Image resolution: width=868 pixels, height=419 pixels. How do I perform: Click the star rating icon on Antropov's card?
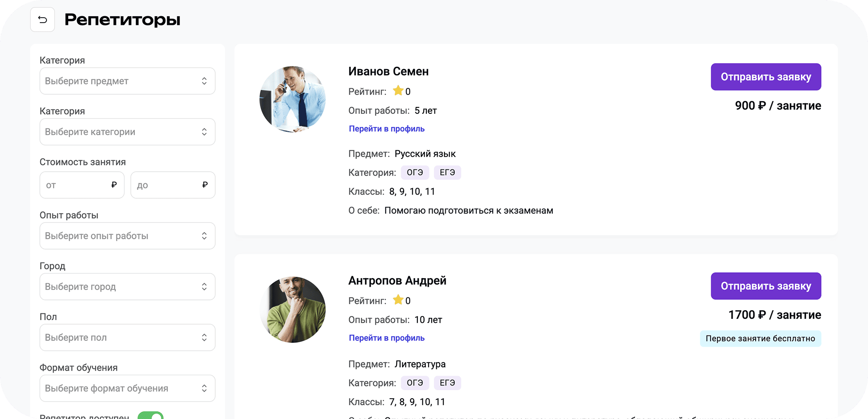(398, 299)
